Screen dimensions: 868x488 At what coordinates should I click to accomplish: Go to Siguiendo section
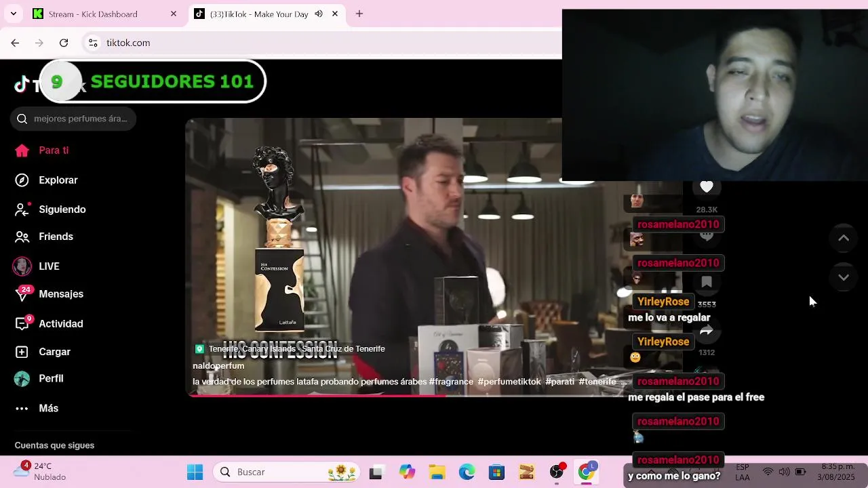50,209
